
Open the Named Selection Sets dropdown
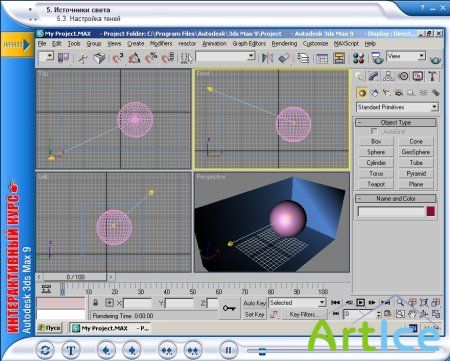[225, 56]
